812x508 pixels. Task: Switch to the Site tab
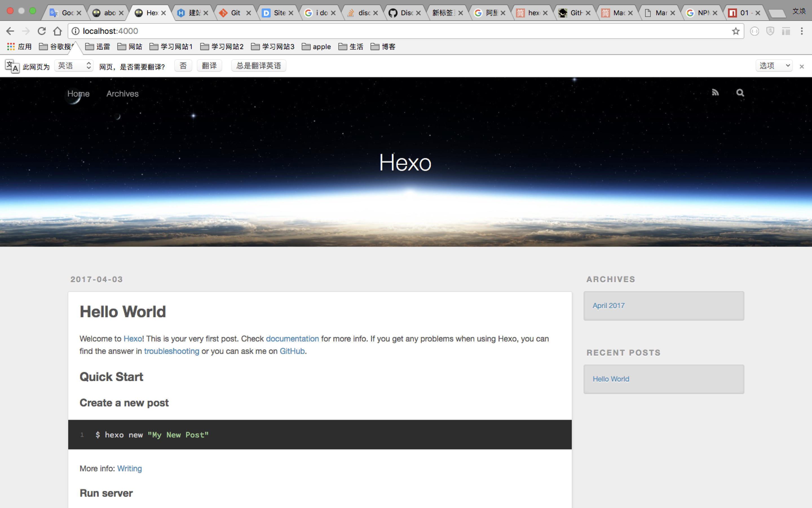pyautogui.click(x=277, y=13)
